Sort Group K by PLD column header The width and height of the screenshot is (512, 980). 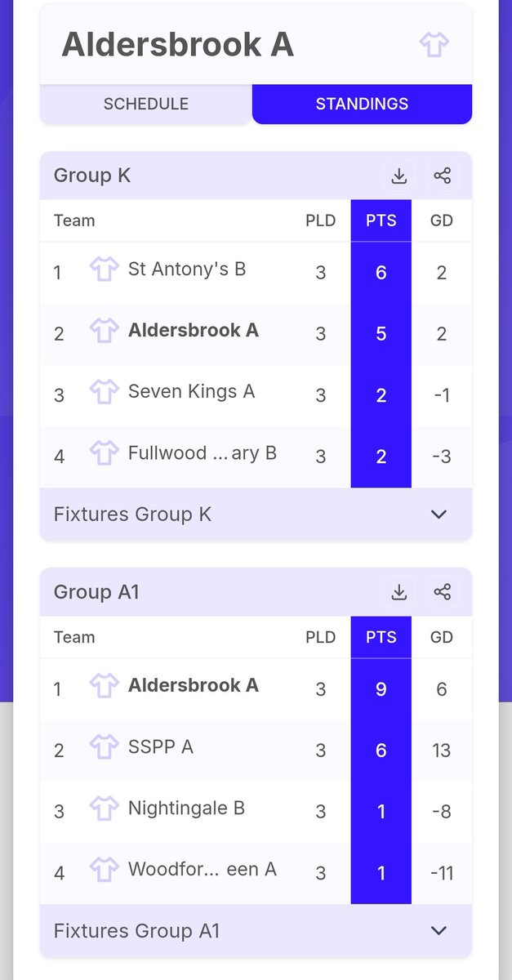click(320, 220)
